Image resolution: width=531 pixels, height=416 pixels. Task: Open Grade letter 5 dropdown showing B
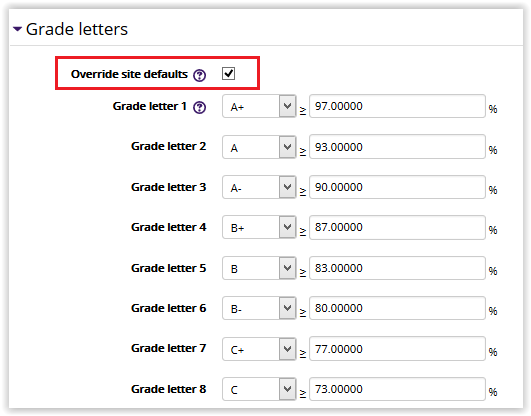point(259,268)
